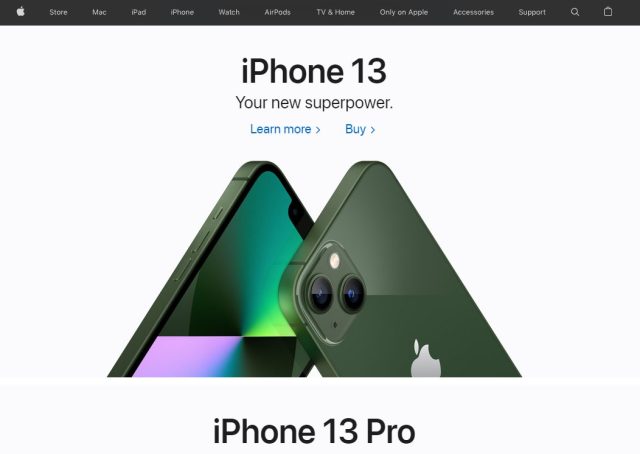
Task: Click the iPhone 13 Pro heading
Action: point(314,432)
